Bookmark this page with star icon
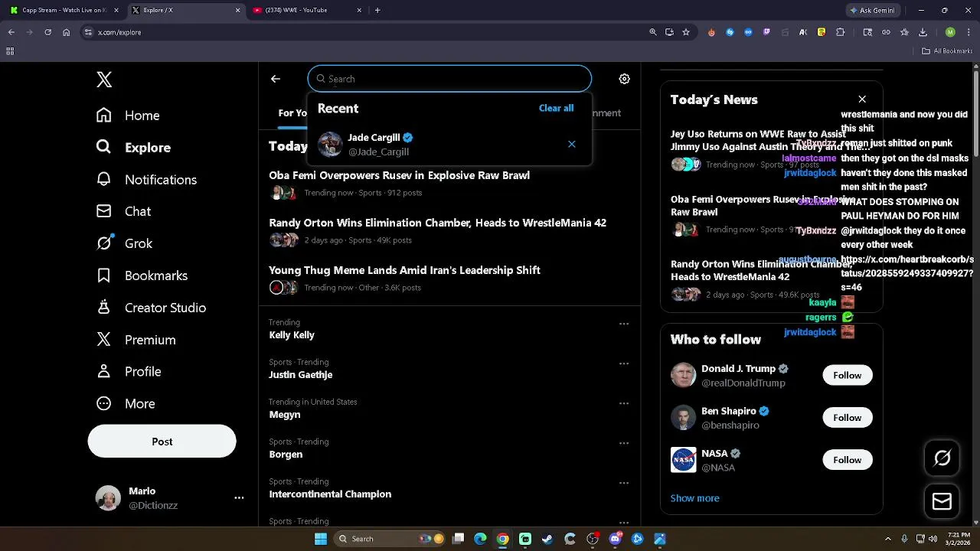Screen dimensions: 980x551 686,32
